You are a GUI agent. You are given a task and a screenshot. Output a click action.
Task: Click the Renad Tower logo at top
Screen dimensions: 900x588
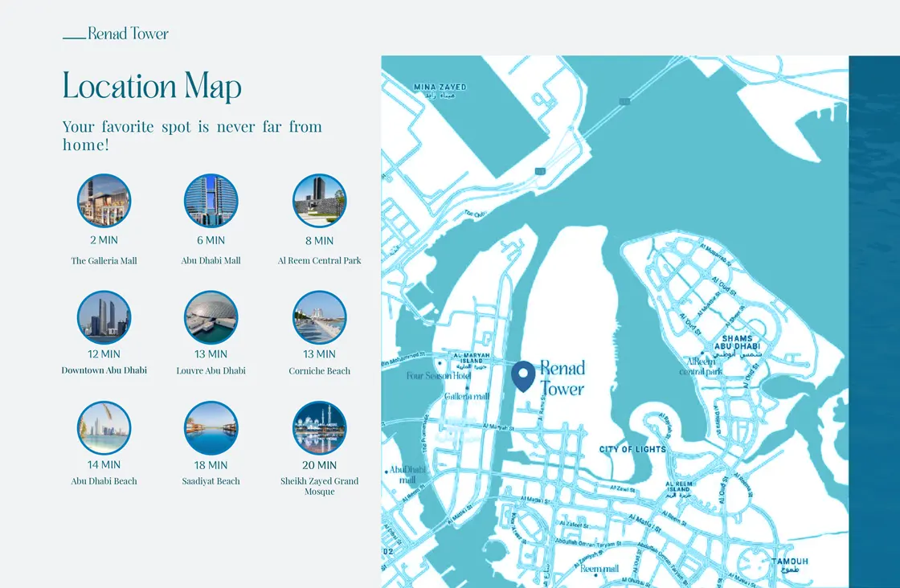117,34
